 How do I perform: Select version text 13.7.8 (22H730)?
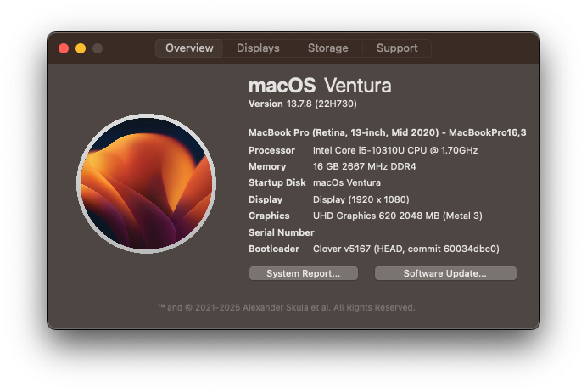321,104
